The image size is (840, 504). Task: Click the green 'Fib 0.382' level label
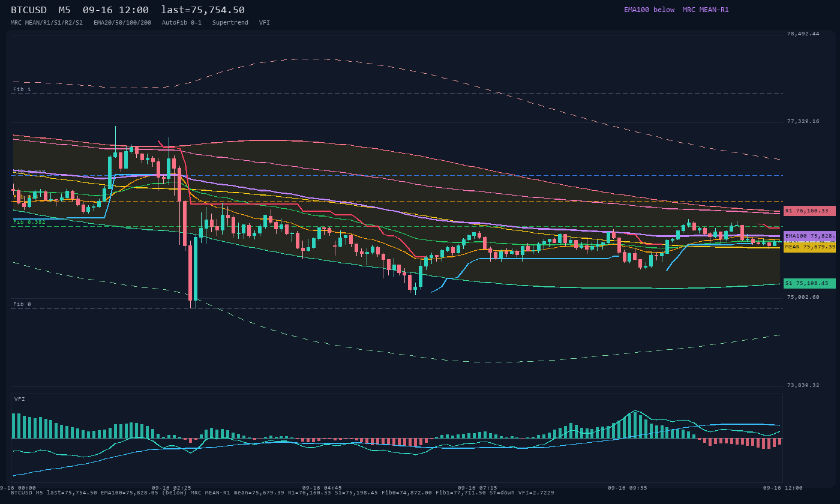(x=29, y=222)
